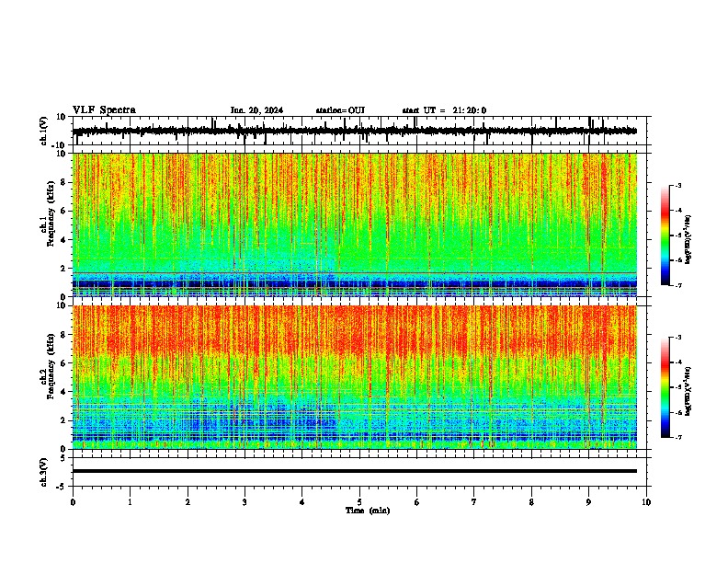The width and height of the screenshot is (728, 563).
Task: Click the ch.2 spectrogram color scale bar
Action: [x=665, y=387]
